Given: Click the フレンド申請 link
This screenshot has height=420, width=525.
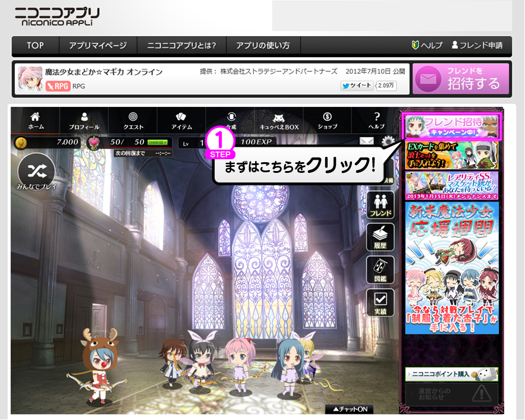Looking at the screenshot, I should click(477, 45).
